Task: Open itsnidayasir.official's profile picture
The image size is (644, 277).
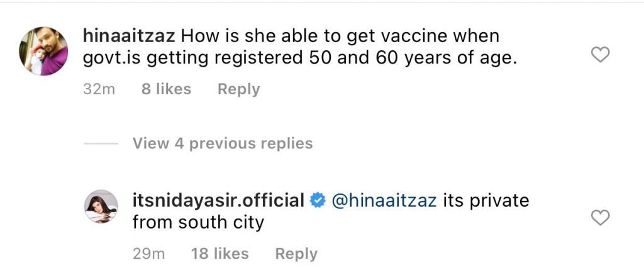Action: coord(101,209)
